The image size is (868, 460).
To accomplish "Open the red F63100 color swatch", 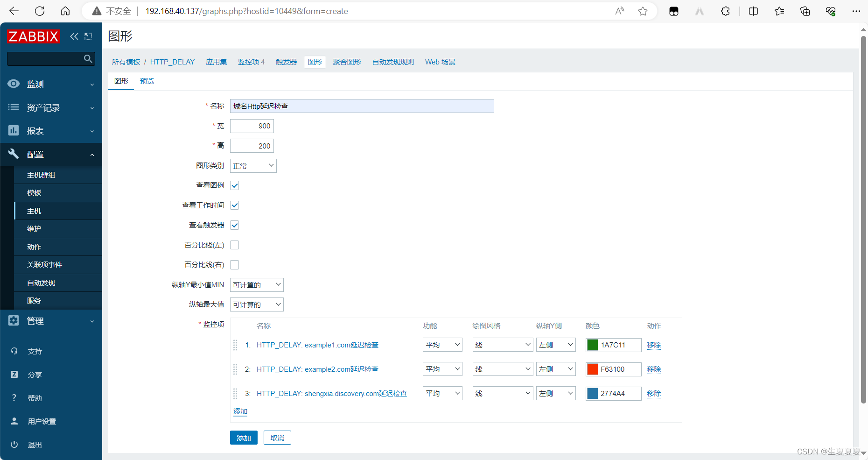I will (x=593, y=369).
